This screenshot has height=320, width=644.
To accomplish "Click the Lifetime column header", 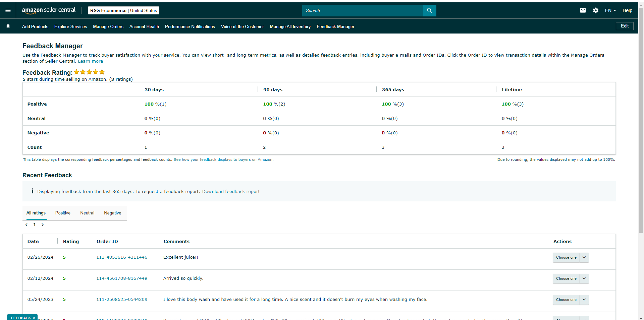I will 512,89.
